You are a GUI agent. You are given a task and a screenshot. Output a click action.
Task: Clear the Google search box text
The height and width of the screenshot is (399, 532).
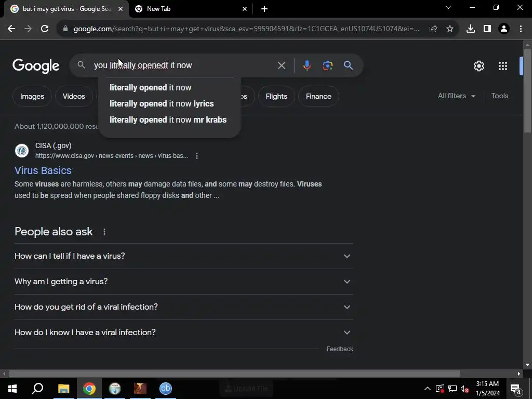(x=281, y=65)
